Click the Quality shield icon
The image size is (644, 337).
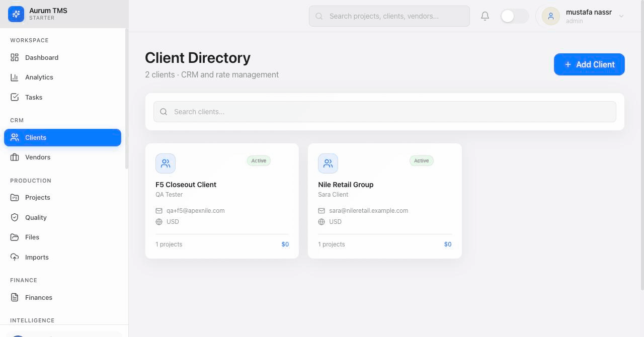[15, 217]
